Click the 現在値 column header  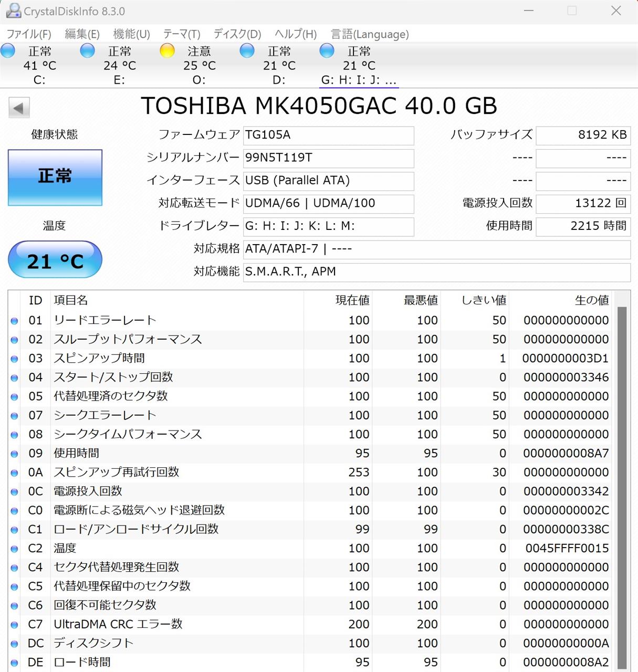tap(352, 300)
